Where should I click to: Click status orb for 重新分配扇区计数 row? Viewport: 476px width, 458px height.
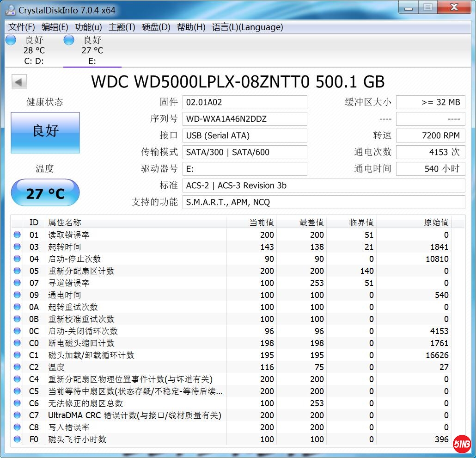click(17, 271)
